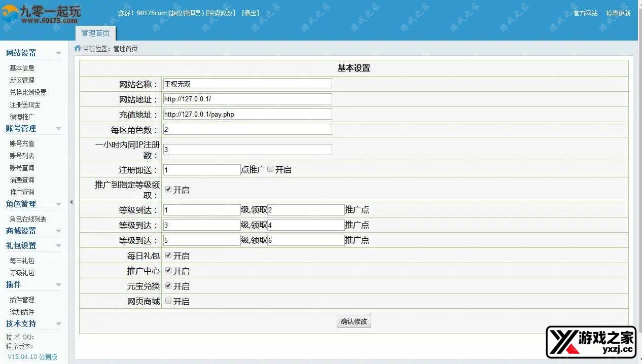Viewport: 642px width, 364px height.
Task: Click the reward field containing 6
Action: tap(306, 240)
